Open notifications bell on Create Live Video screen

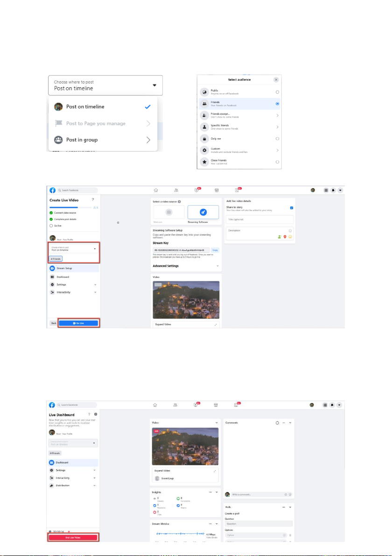tap(333, 190)
